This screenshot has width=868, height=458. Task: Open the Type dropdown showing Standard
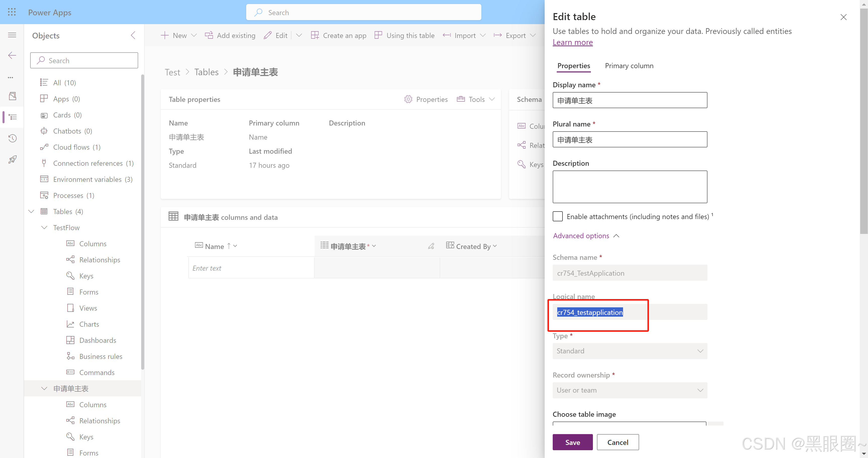pos(630,351)
